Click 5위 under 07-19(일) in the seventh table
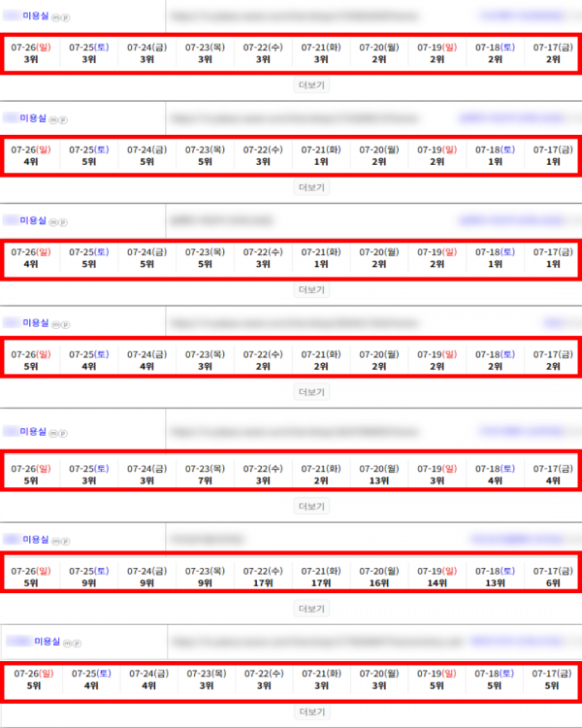This screenshot has height=728, width=582. (436, 685)
